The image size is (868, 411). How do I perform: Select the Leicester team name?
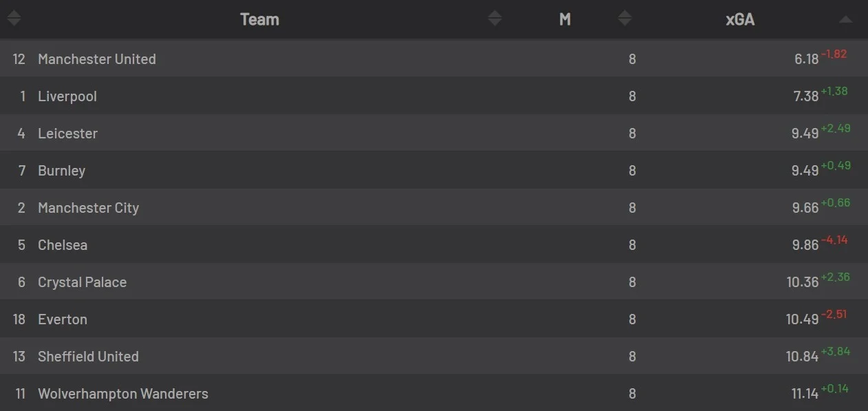pos(67,134)
